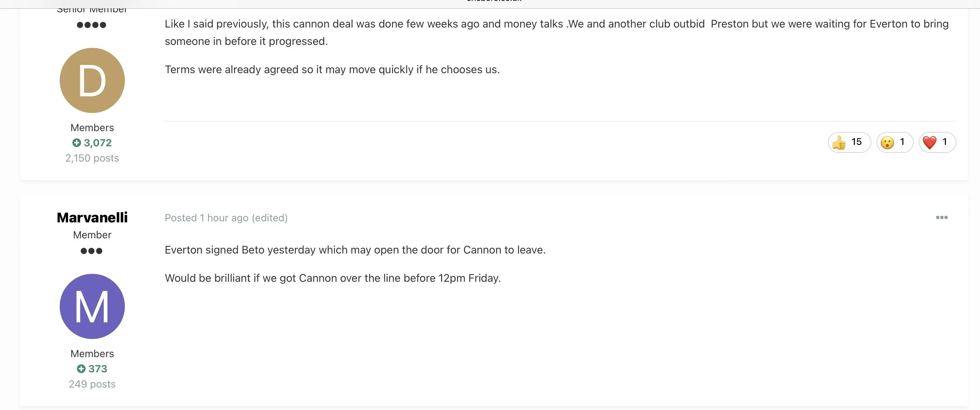Click the three rank dots under Member
The height and width of the screenshot is (410, 980).
(x=91, y=251)
